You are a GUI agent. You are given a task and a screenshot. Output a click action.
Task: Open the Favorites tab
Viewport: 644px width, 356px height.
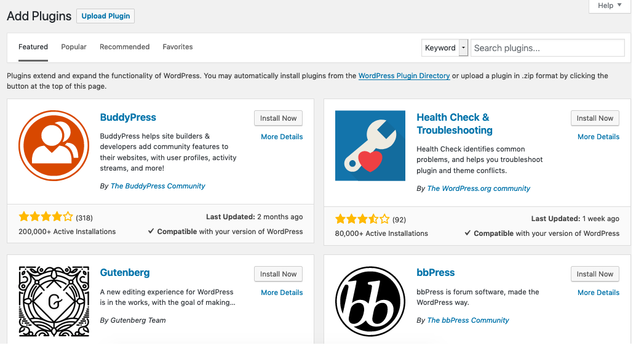[x=177, y=47]
